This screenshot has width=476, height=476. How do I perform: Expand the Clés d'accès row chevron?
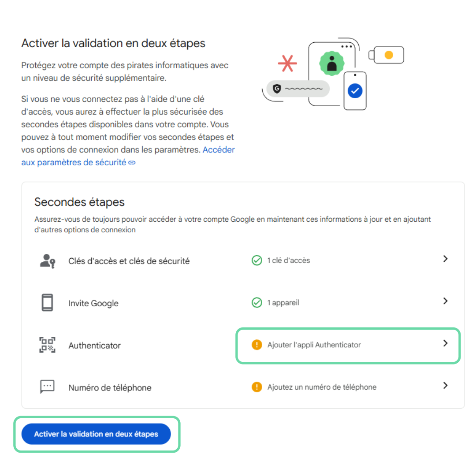445,259
